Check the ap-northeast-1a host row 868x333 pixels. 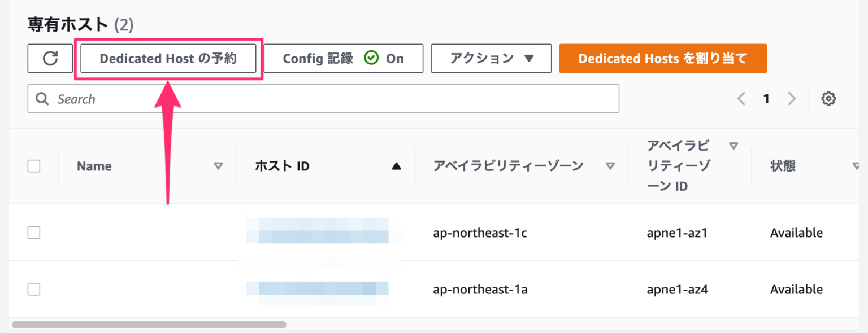click(33, 289)
